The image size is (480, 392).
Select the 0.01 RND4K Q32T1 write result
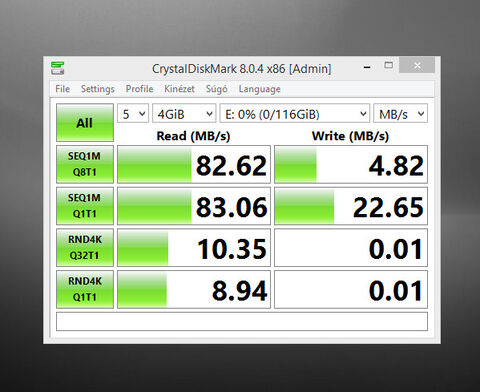pyautogui.click(x=351, y=247)
